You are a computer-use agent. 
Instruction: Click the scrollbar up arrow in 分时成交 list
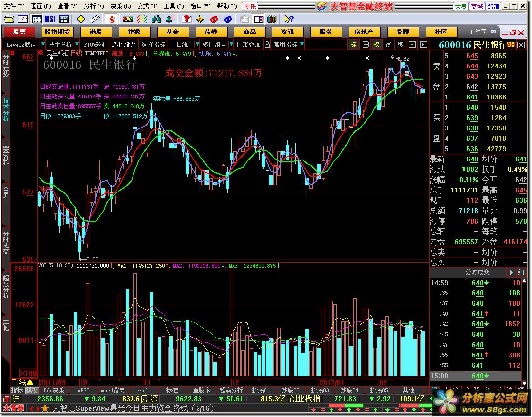click(x=525, y=281)
